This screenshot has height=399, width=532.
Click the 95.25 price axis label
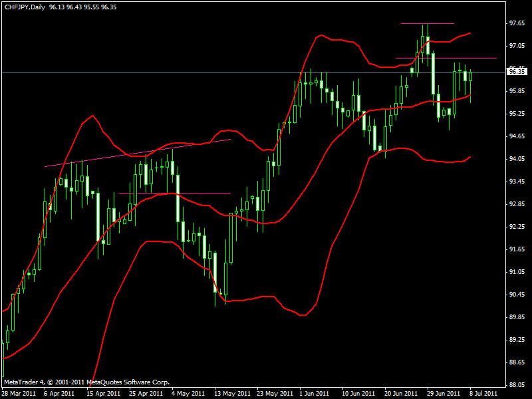point(517,114)
